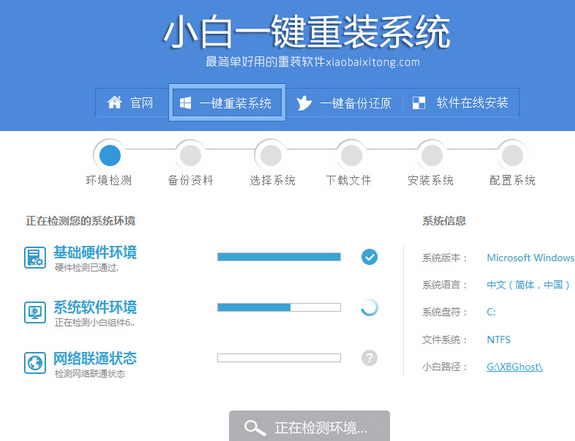
Task: Click the gray question mark for network status
Action: (x=369, y=358)
